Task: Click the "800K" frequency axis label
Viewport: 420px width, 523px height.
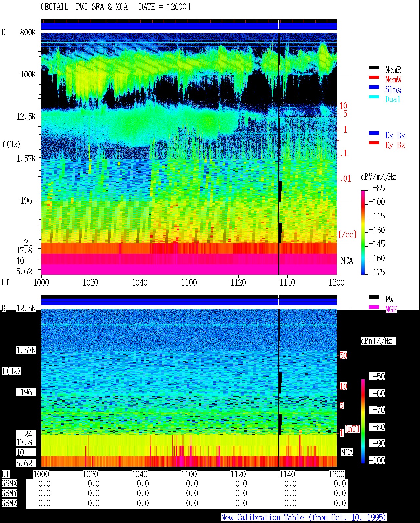Action: [x=28, y=33]
